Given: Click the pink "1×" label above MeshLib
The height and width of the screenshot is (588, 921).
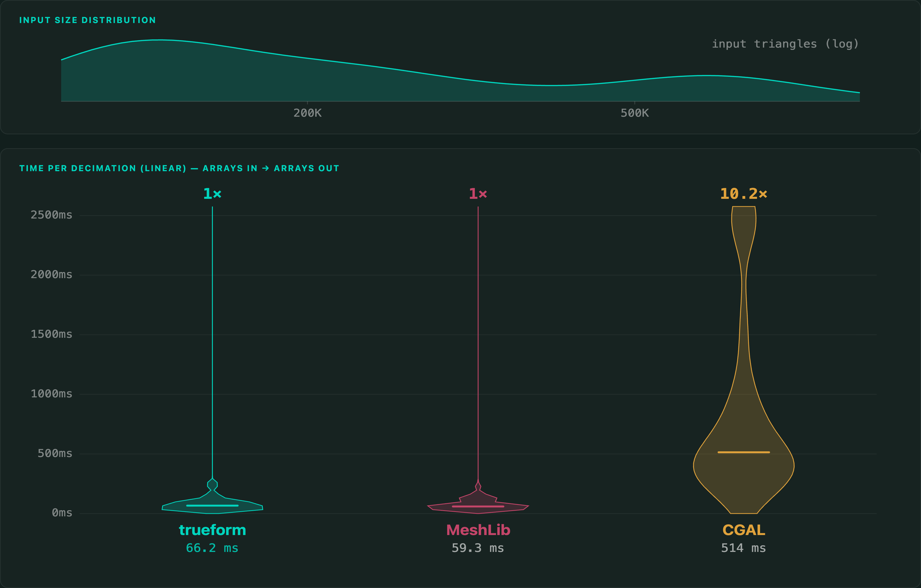Looking at the screenshot, I should (478, 194).
